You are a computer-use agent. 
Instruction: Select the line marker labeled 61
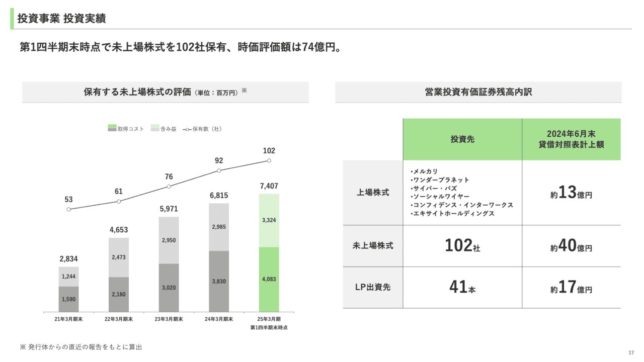(119, 201)
